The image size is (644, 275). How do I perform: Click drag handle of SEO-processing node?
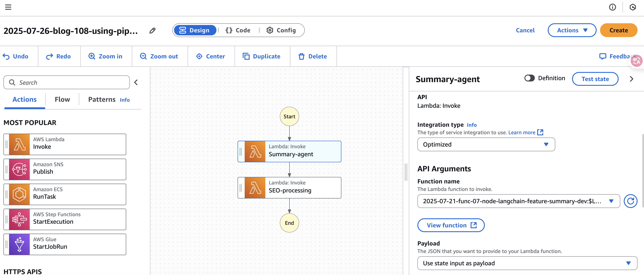click(241, 188)
